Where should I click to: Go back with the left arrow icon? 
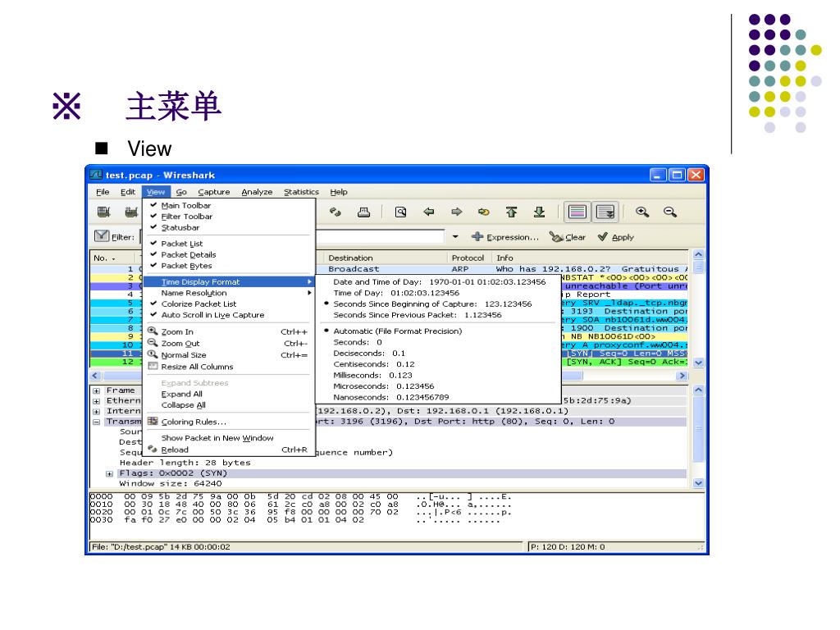click(x=428, y=212)
